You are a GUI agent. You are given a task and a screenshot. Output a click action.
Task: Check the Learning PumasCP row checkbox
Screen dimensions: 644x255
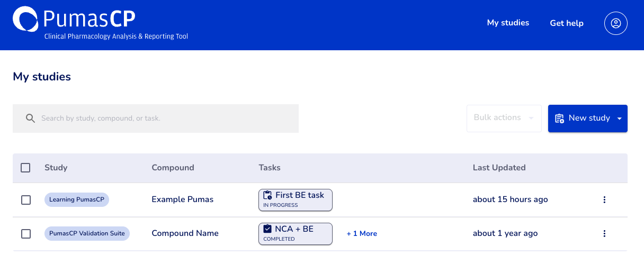click(25, 199)
